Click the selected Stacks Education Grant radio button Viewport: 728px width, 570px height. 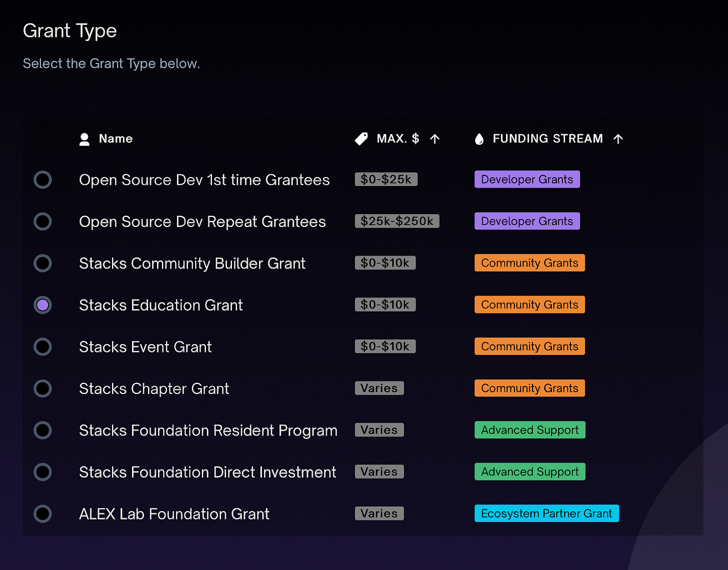pyautogui.click(x=42, y=305)
